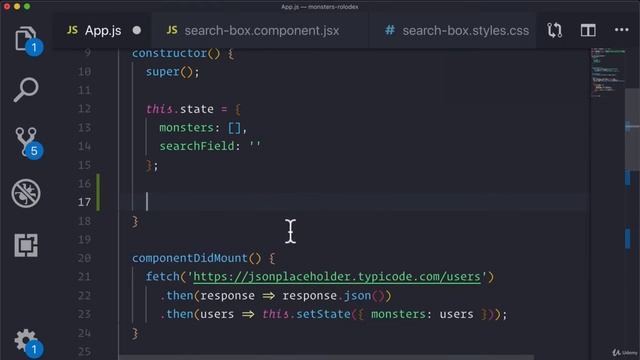Click line number 17 in the gutter

(84, 202)
